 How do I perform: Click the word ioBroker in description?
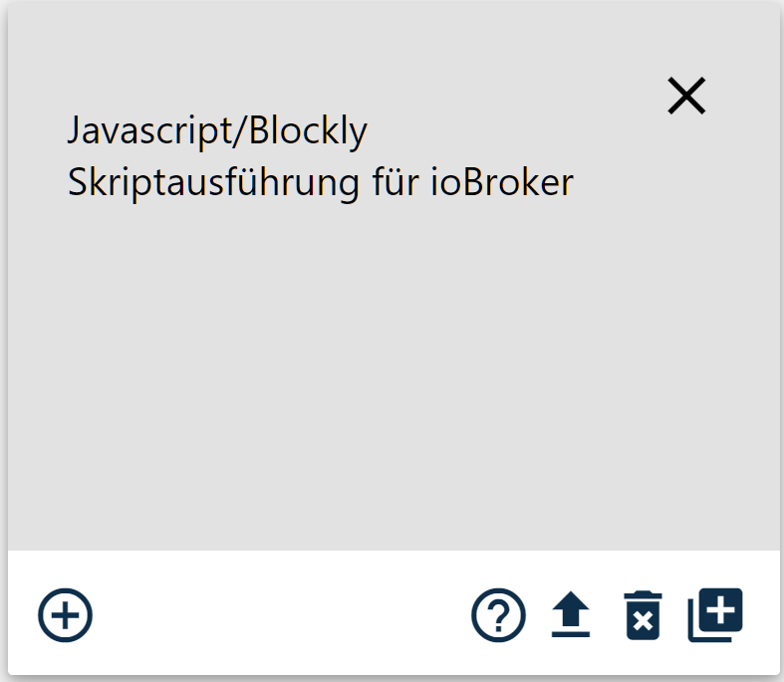[x=502, y=182]
